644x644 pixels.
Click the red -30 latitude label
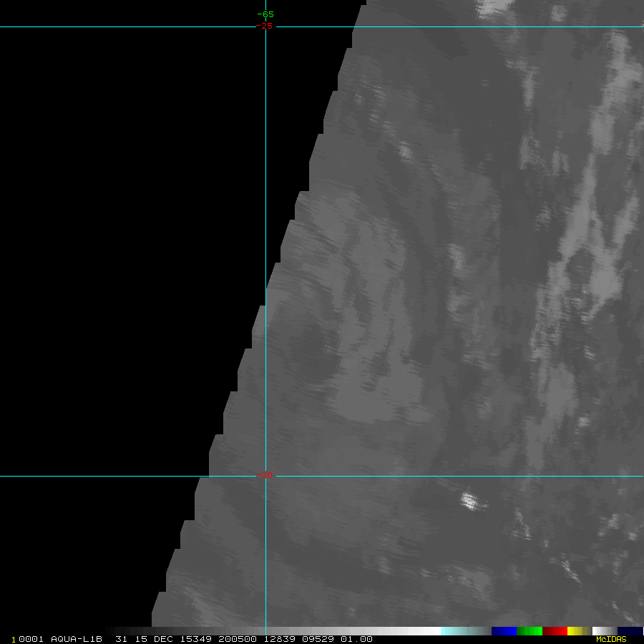coord(265,475)
